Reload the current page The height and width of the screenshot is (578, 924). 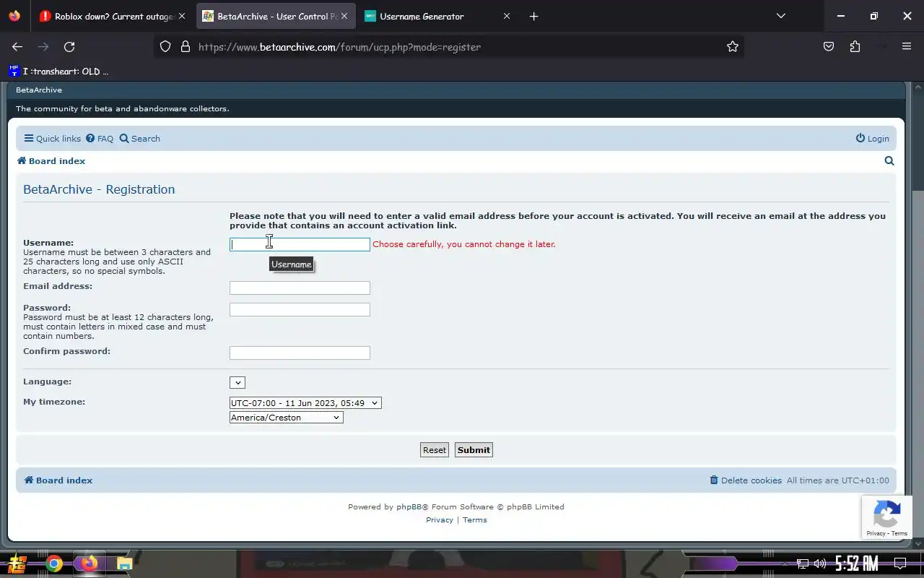[69, 47]
